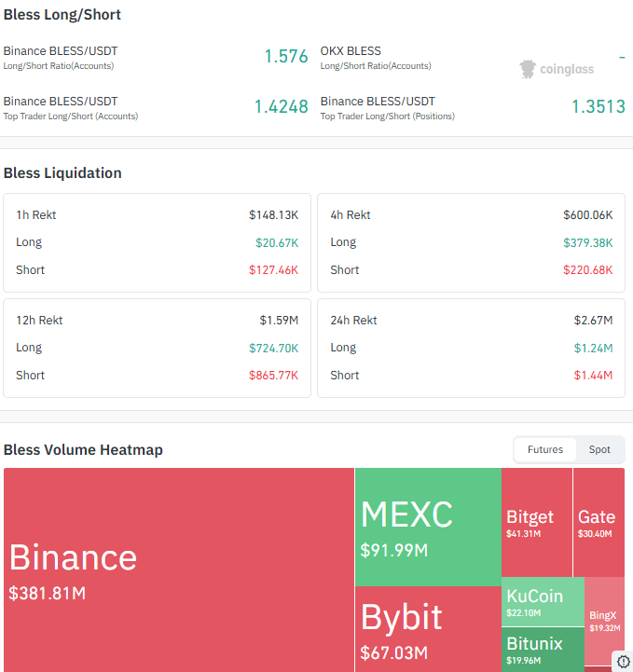633x672 pixels.
Task: Click the Bless Liquidation heading
Action: coord(62,173)
